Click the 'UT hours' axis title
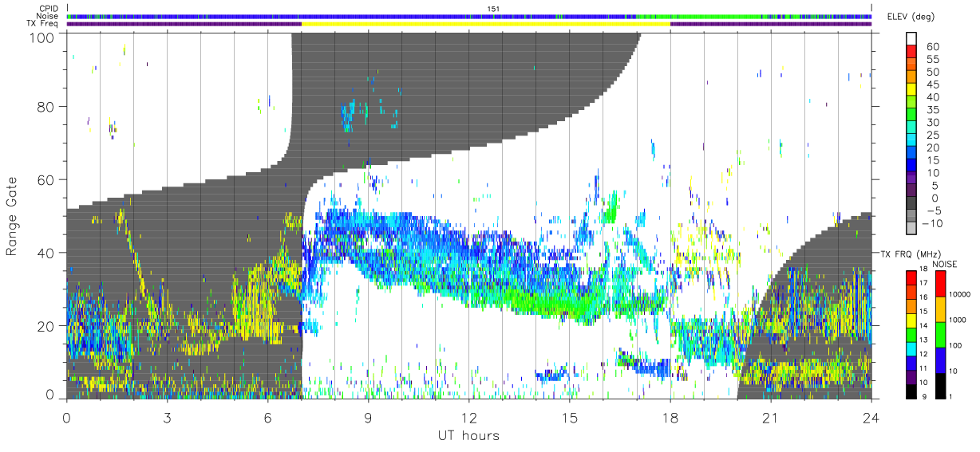Screen dimensions: 980x452 tap(468, 435)
